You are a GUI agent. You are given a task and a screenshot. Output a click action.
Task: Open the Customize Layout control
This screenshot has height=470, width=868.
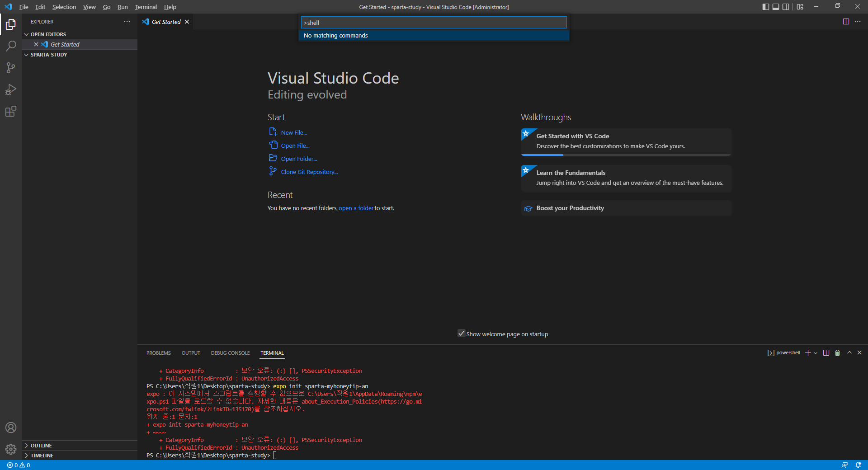pos(800,7)
